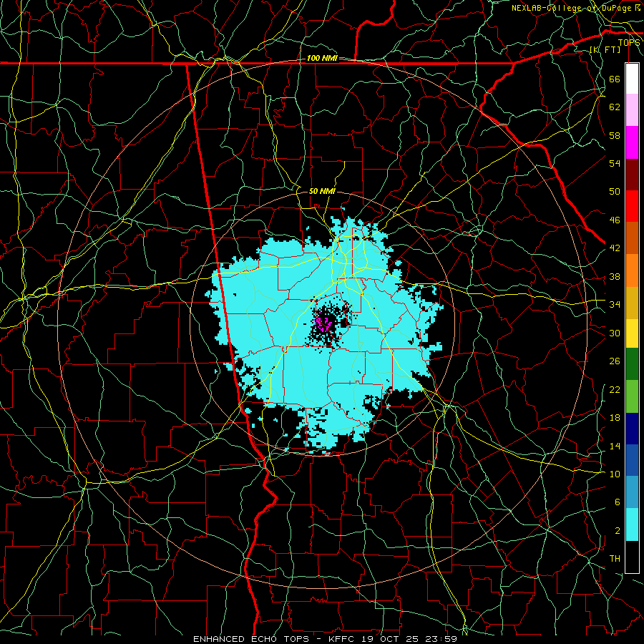
Task: Select the yellow 34 kft legend swatch
Action: point(632,333)
